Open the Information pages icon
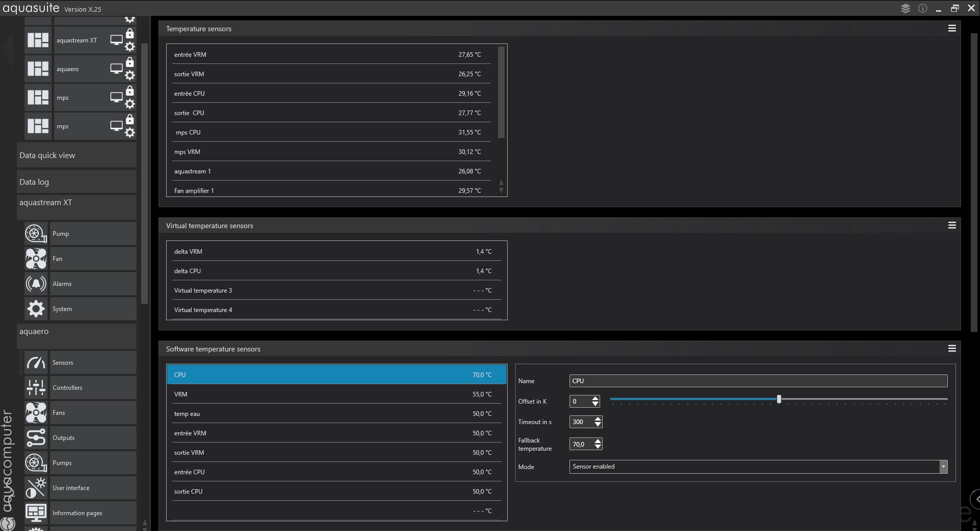Viewport: 980px width, 531px height. pos(36,513)
